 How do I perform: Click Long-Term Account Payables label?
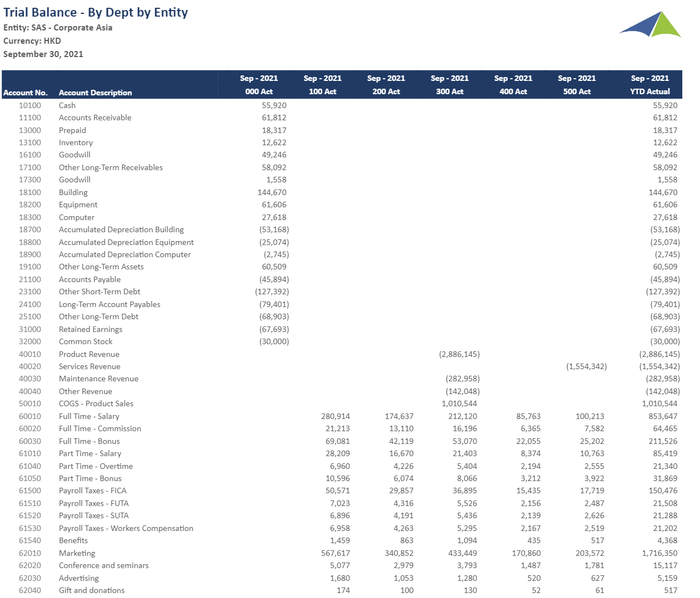110,304
